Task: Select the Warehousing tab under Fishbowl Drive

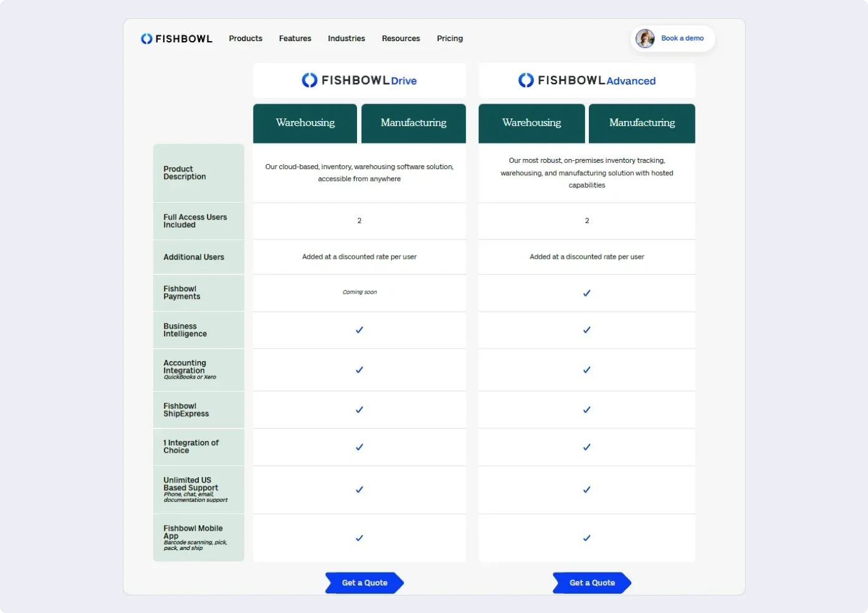Action: pos(305,123)
